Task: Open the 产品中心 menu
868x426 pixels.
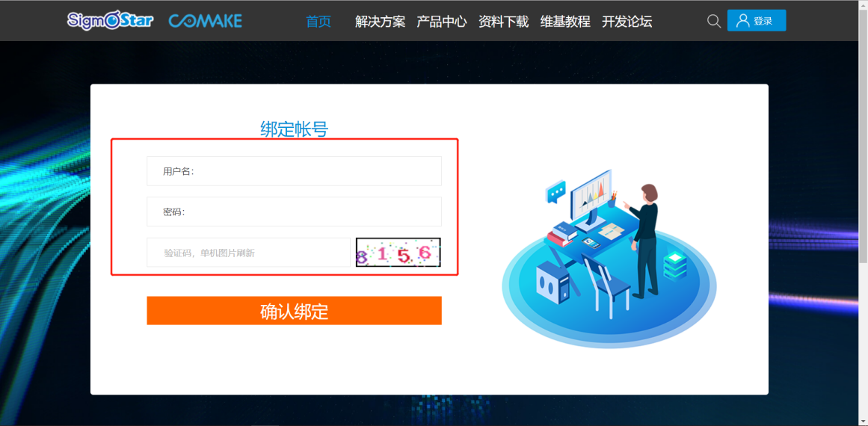Action: click(442, 21)
